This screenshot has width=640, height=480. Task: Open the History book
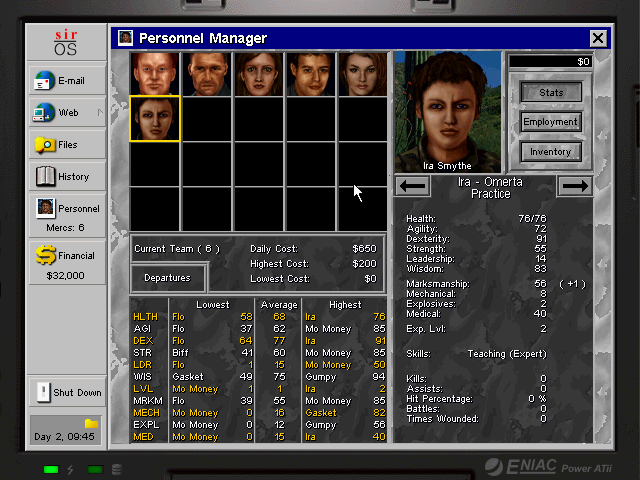click(67, 176)
